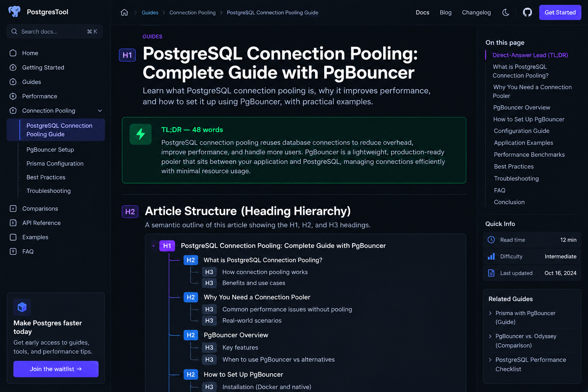Viewport: 588px width, 392px height.
Task: Click Join the waitlist button
Action: [x=56, y=369]
